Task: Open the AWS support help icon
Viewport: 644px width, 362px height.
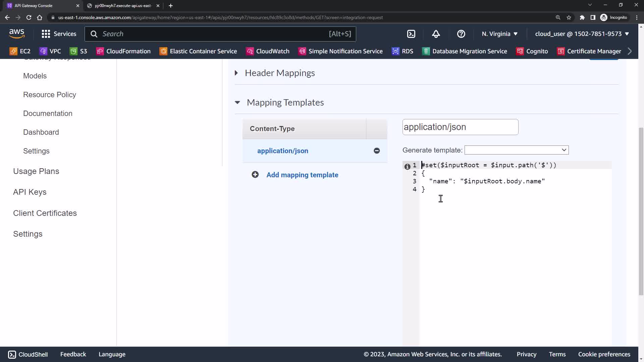Action: click(x=461, y=34)
